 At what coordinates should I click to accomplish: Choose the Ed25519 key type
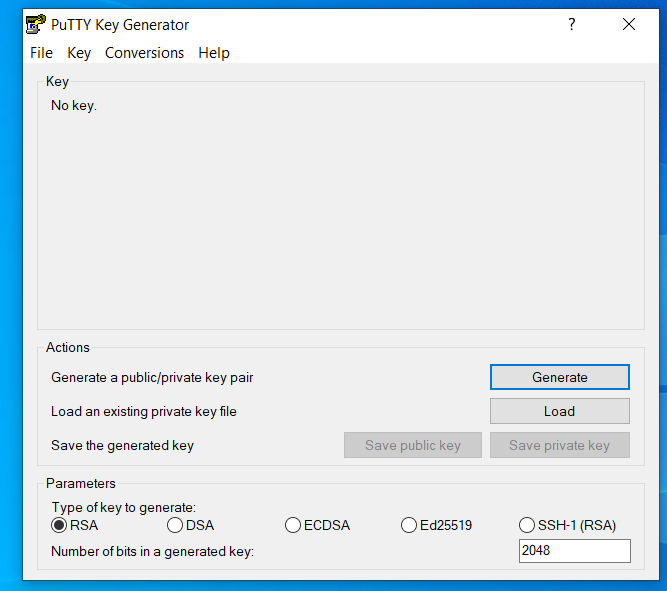pos(436,525)
